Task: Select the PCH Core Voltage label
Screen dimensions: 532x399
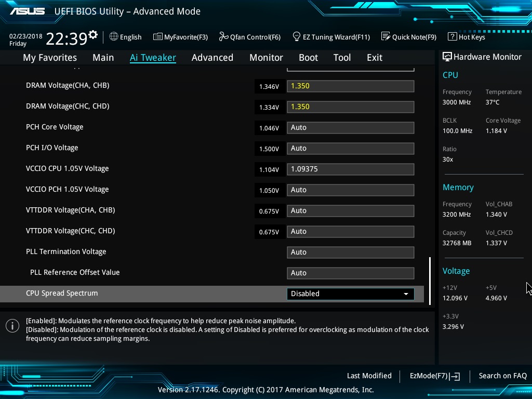Action: tap(54, 127)
